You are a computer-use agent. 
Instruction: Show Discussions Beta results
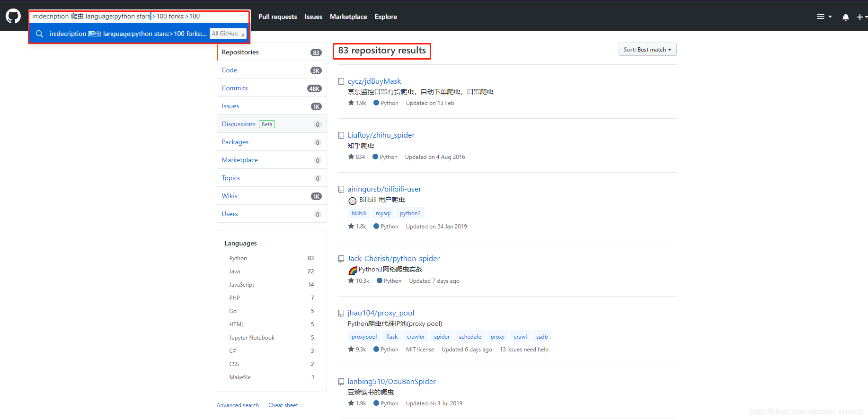coord(272,124)
